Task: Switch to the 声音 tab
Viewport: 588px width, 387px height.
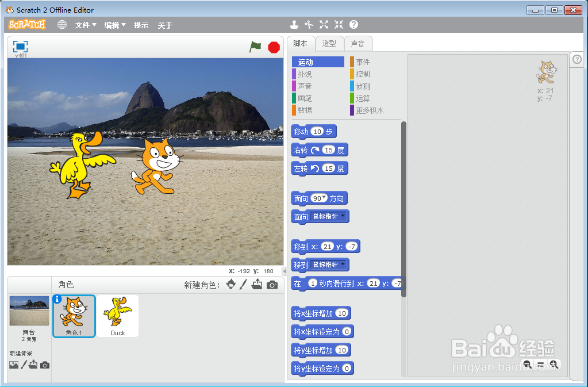Action: click(358, 44)
